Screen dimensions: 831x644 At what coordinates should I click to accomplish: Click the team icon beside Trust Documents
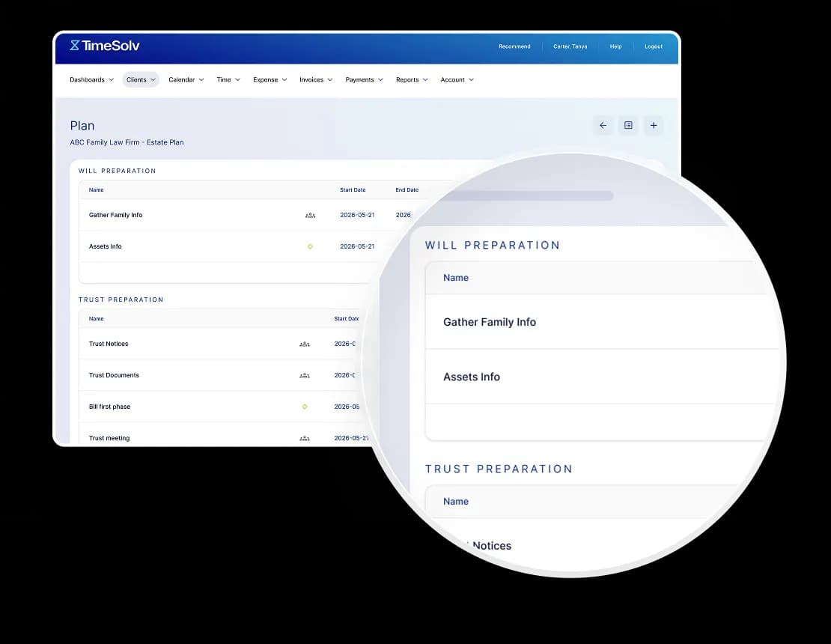pyautogui.click(x=305, y=375)
